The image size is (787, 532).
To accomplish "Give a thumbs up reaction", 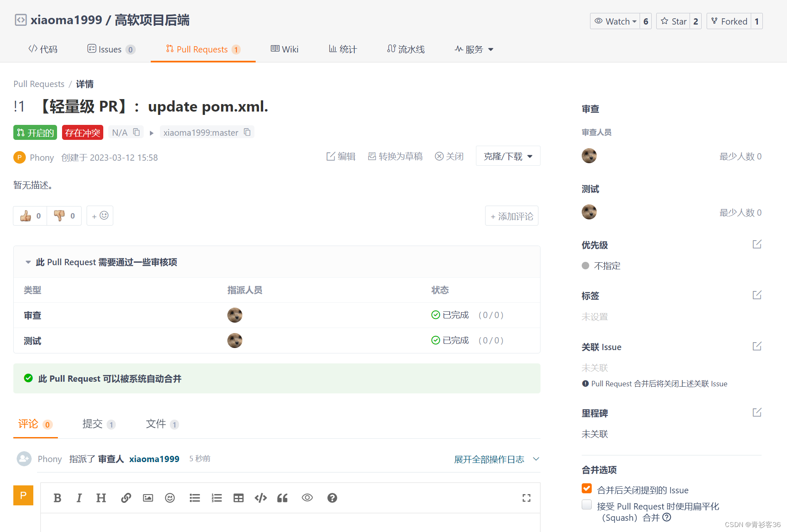I will tap(29, 216).
